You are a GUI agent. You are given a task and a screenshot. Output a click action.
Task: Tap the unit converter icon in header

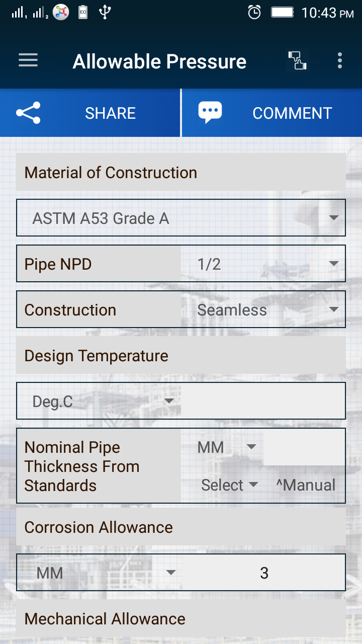click(x=297, y=60)
